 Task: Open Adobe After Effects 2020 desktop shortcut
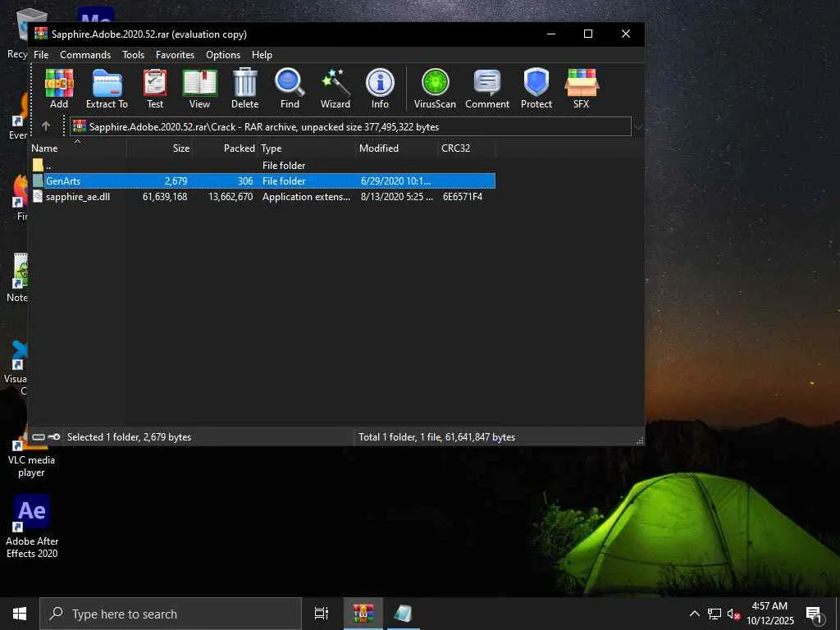[x=32, y=527]
